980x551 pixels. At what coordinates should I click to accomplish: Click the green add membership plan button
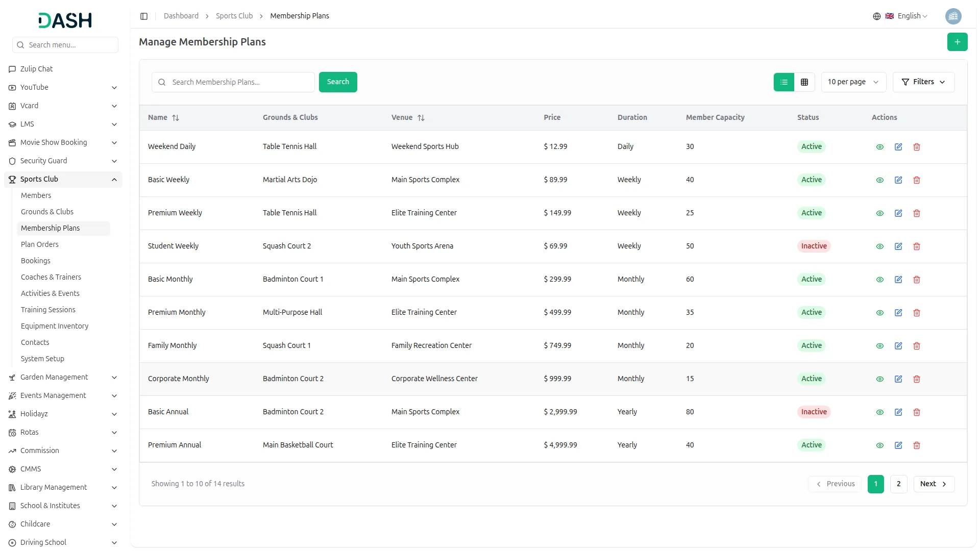click(957, 42)
